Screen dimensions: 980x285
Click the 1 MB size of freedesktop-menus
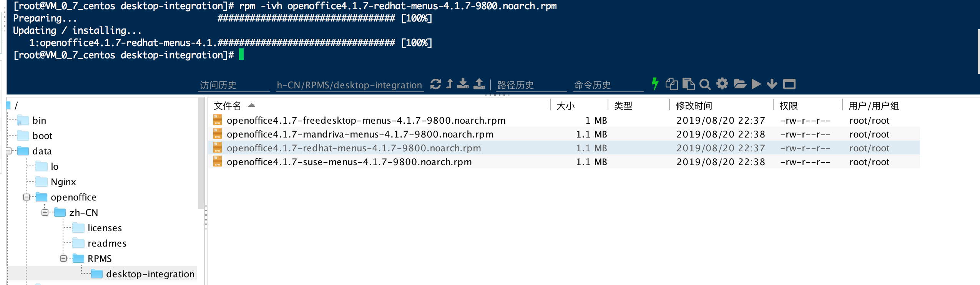(x=596, y=120)
